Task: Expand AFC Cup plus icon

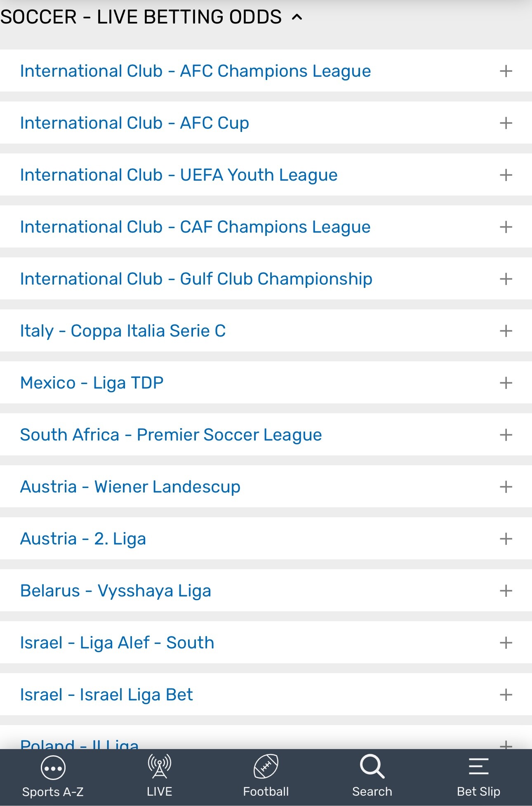Action: (506, 123)
